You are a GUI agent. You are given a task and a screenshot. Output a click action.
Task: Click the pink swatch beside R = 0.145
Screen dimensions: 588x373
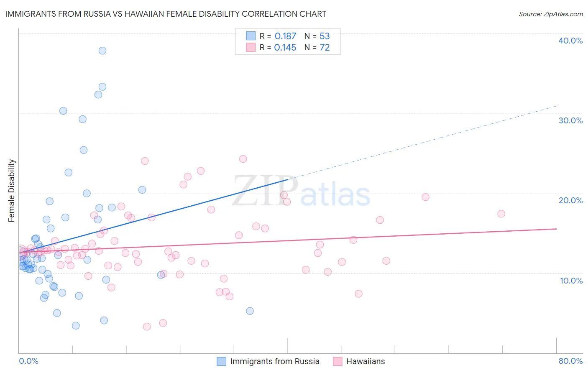pyautogui.click(x=251, y=47)
